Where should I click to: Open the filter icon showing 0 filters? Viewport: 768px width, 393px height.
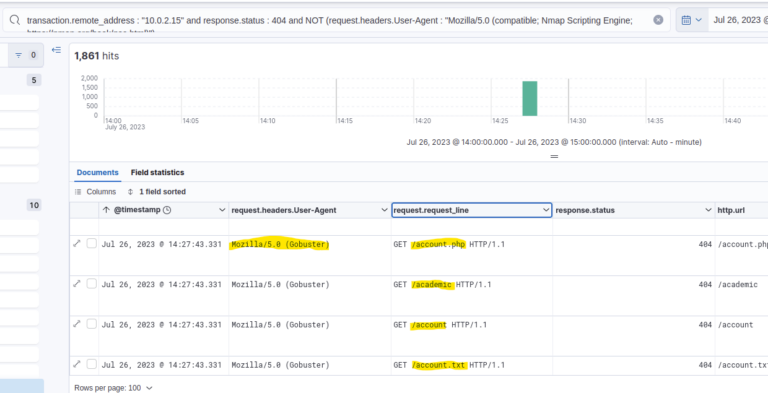click(26, 55)
